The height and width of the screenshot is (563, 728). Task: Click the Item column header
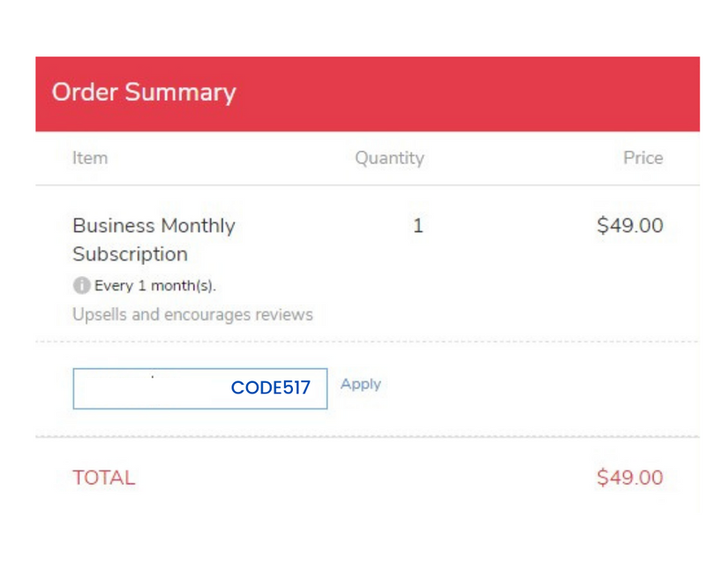click(90, 158)
